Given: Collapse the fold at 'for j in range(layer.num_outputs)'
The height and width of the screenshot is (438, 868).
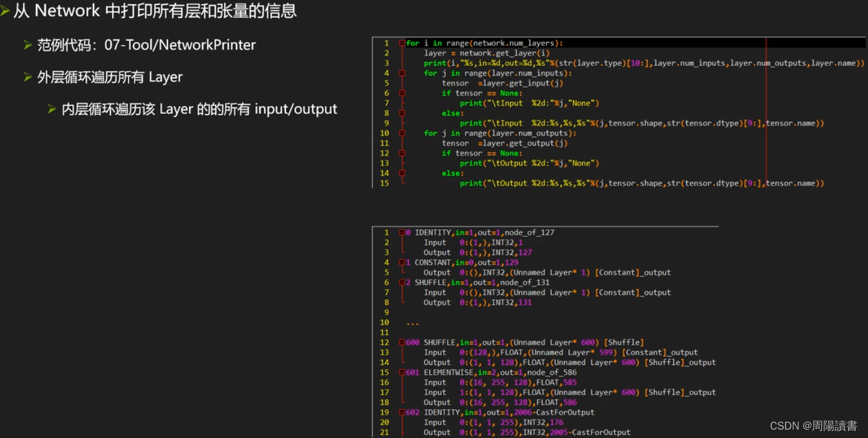Looking at the screenshot, I should [402, 133].
